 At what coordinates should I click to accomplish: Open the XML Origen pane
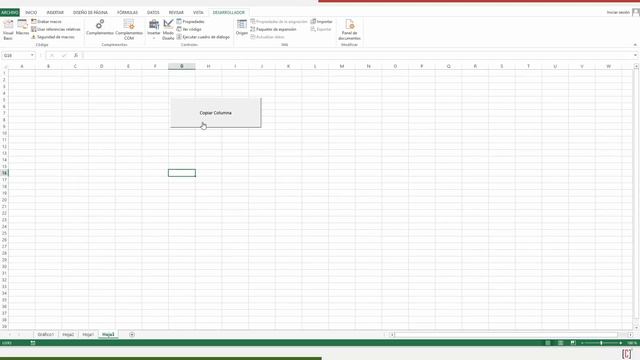coord(242,27)
